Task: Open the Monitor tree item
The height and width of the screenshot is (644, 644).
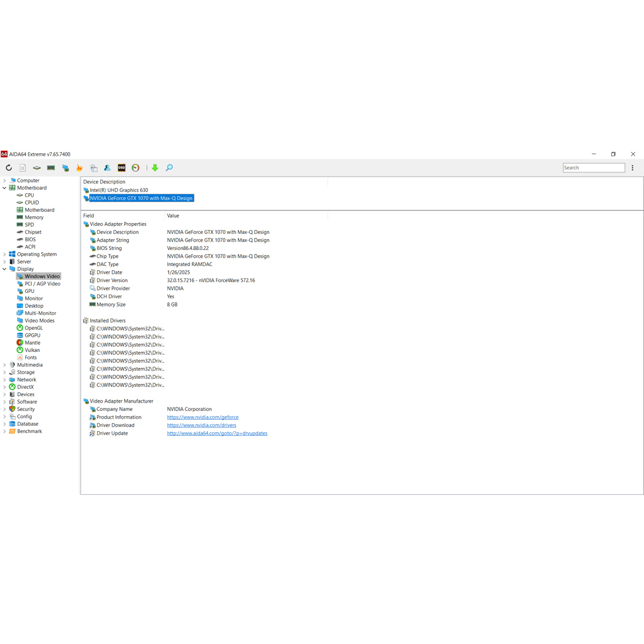Action: coord(33,299)
